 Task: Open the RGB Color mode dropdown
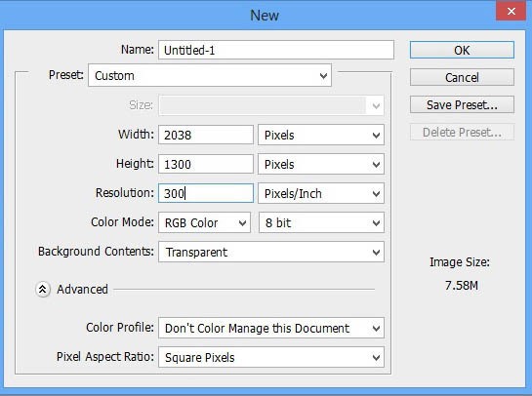coord(204,222)
